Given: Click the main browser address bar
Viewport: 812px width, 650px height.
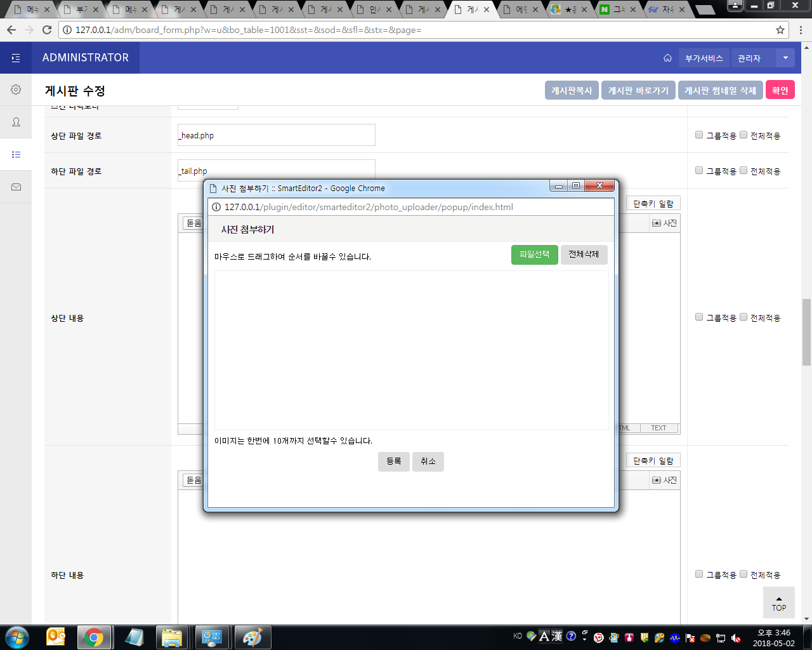Looking at the screenshot, I should (424, 30).
